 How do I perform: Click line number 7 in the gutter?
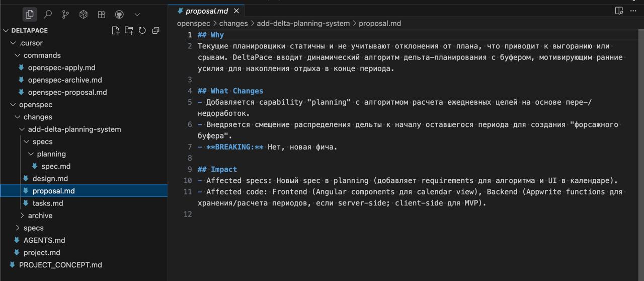pos(190,147)
